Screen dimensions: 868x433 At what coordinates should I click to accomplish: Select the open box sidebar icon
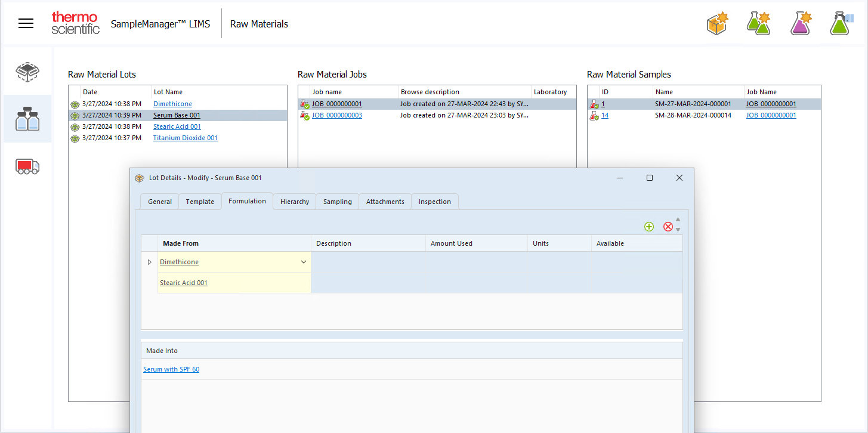click(x=27, y=72)
